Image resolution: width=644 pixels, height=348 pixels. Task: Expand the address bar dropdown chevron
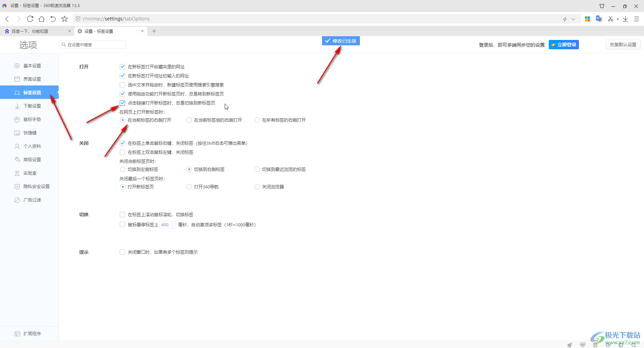pyautogui.click(x=573, y=19)
